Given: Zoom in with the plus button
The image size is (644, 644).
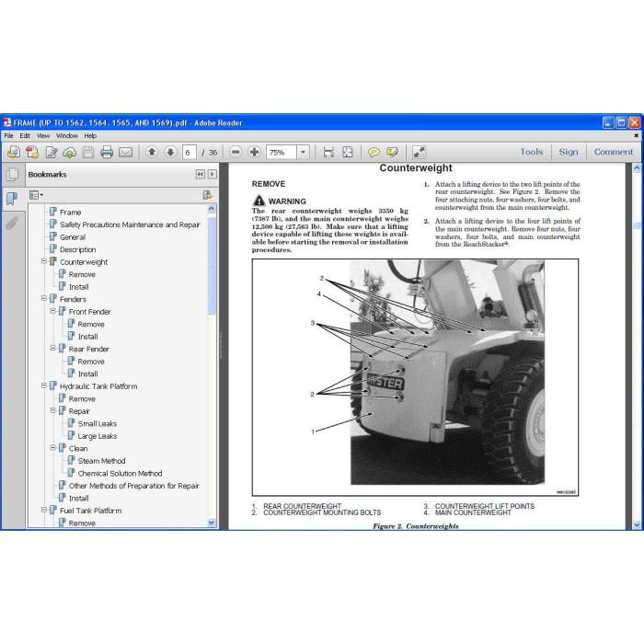Looking at the screenshot, I should tap(254, 152).
